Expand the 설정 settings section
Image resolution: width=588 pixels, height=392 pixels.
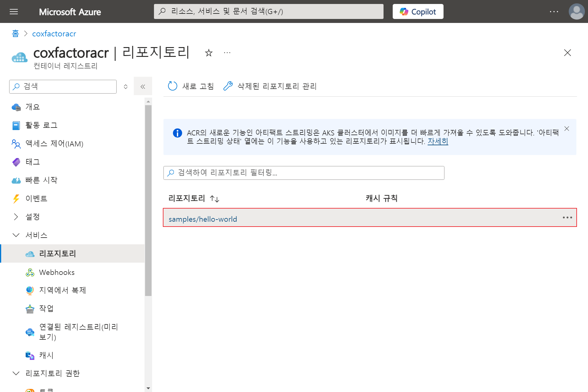(16, 217)
